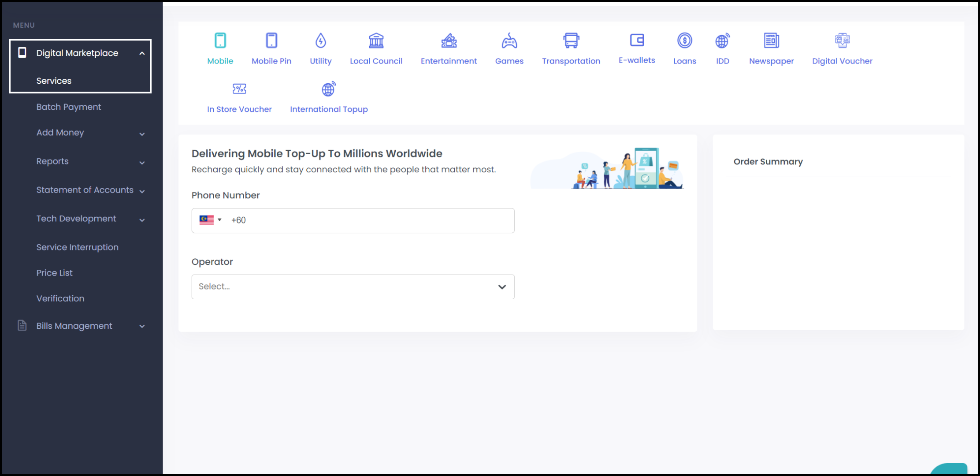This screenshot has height=476, width=980.
Task: Click the Digital Marketplace phone icon in sidebar
Action: tap(22, 53)
